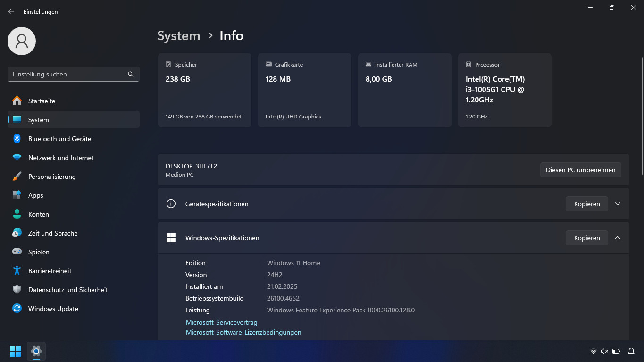The width and height of the screenshot is (644, 362).
Task: Click the Medion PC label
Action: (180, 175)
